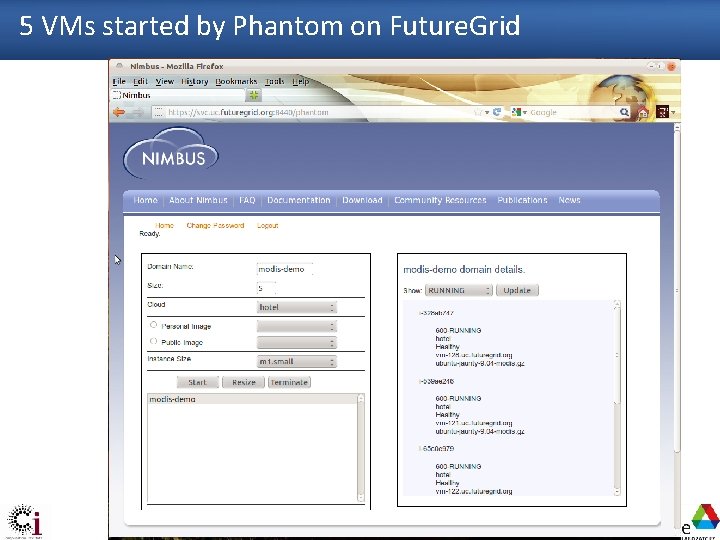Open the Bookmarks menu
720x540 pixels.
236,81
